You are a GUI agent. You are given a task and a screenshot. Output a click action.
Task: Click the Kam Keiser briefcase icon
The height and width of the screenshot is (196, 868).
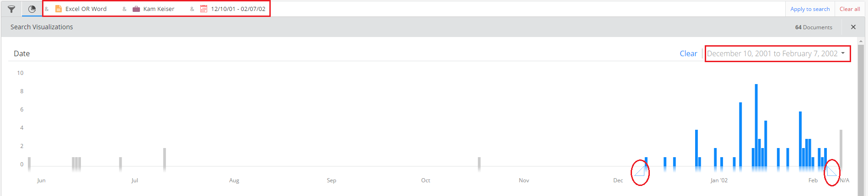click(136, 9)
